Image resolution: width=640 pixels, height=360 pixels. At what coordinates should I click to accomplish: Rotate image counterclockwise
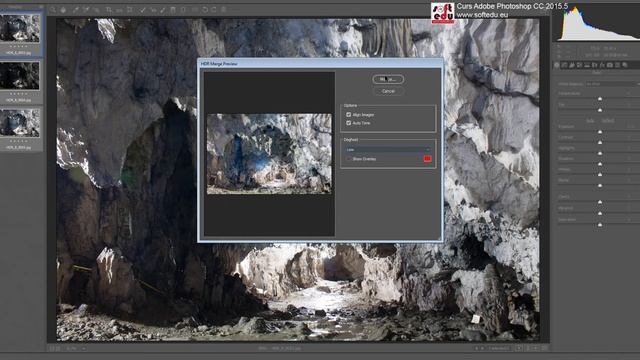pyautogui.click(x=205, y=10)
